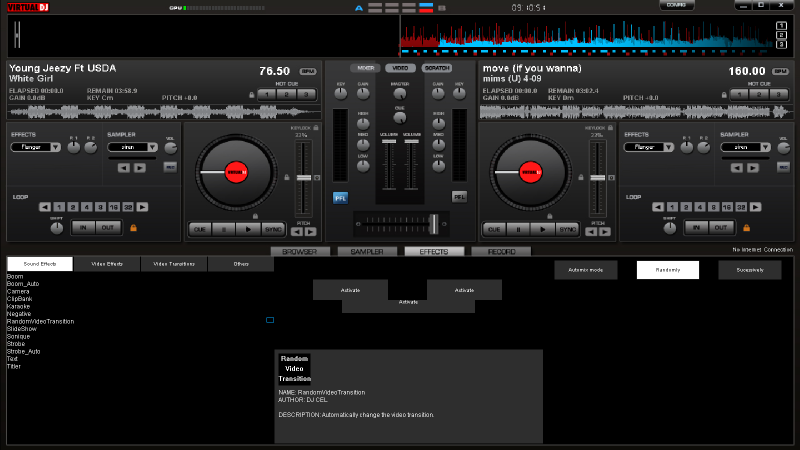
Task: Expand the siren sampler dropdown on left deck
Action: tap(132, 147)
